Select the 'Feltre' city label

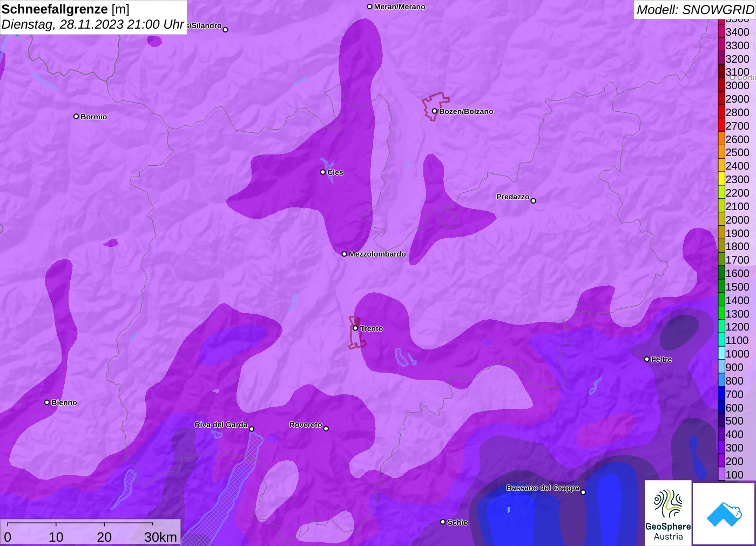[x=661, y=359]
